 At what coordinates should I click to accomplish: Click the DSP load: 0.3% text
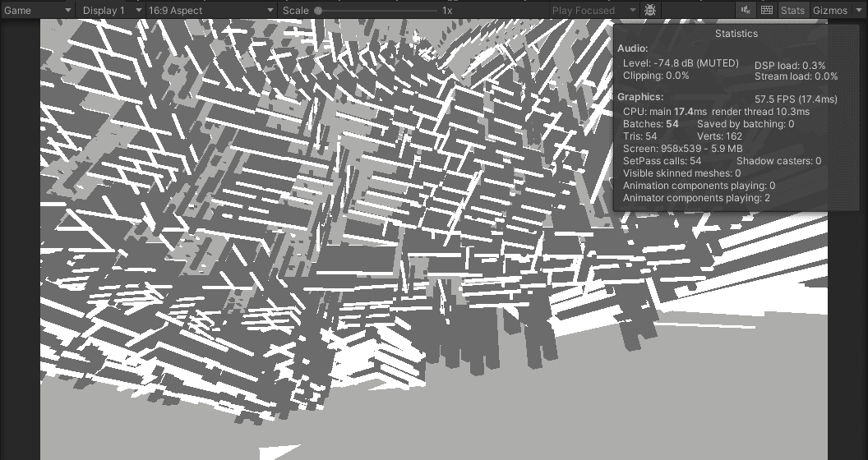click(x=790, y=65)
